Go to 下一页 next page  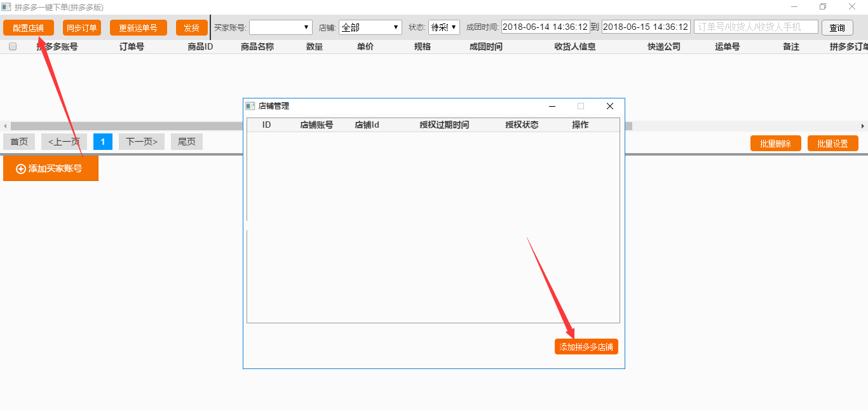[x=142, y=142]
